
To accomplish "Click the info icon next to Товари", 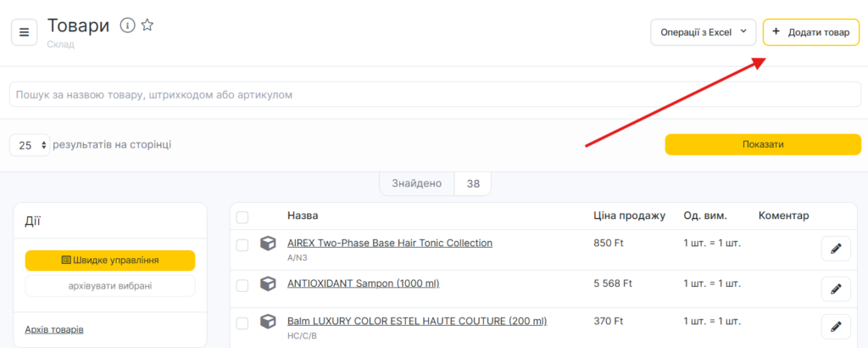I will pyautogui.click(x=127, y=25).
